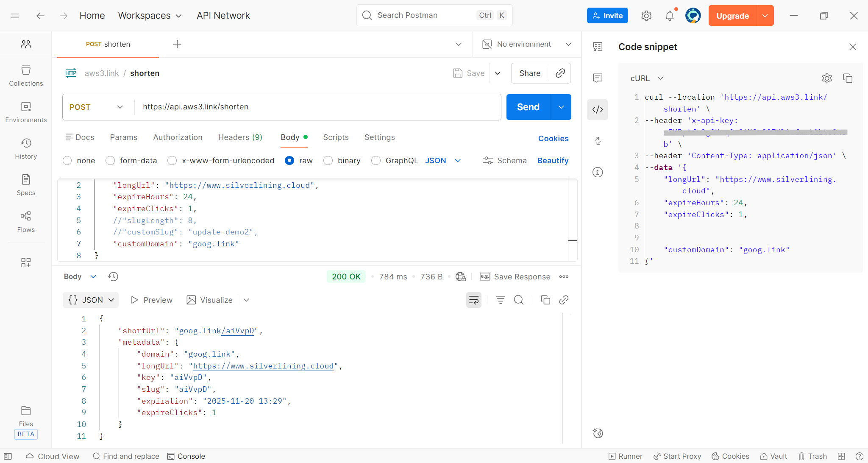Toggle word wrap in response viewer
The height and width of the screenshot is (463, 868).
(x=473, y=300)
